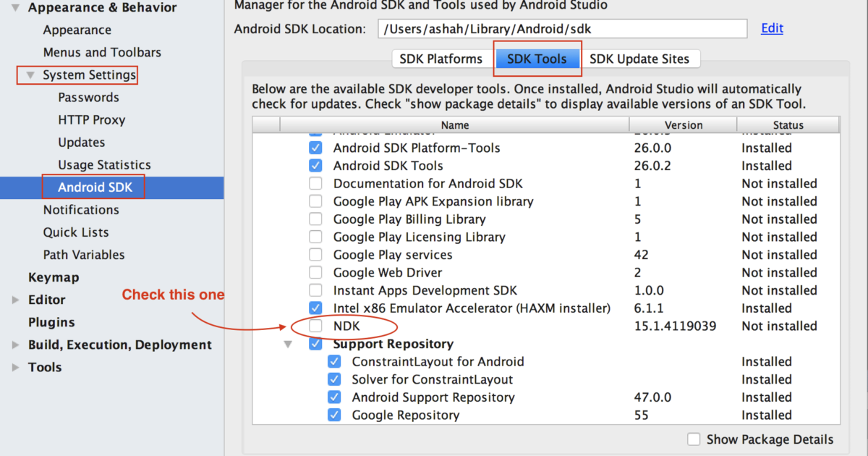This screenshot has height=456, width=868.
Task: Click Android SDK Tools version 26.0.2
Action: tap(652, 166)
